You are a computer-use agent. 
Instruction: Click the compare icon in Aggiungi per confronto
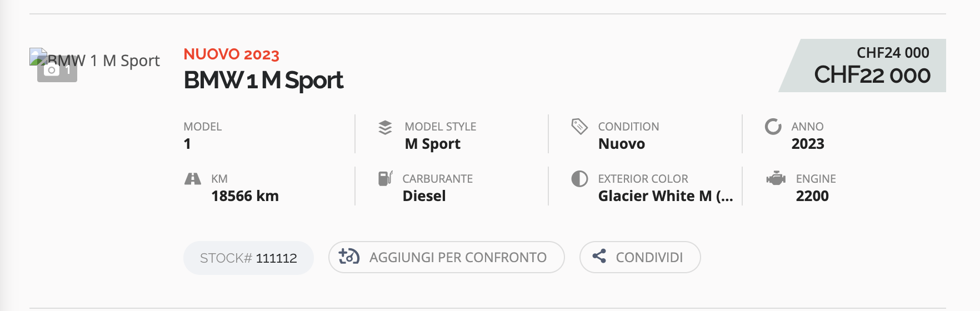[349, 257]
